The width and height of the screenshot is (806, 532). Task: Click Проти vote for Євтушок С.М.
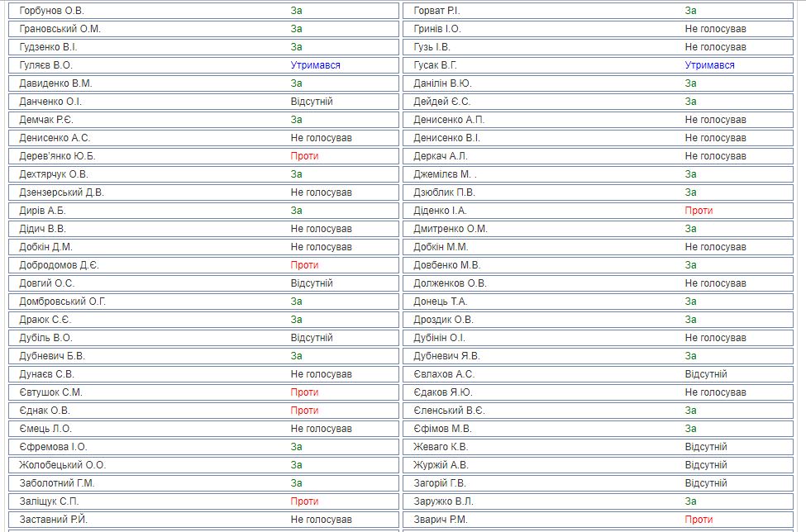304,392
